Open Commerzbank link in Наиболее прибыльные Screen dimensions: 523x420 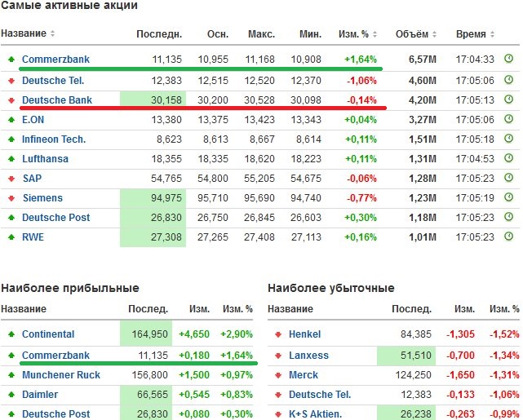tap(55, 356)
